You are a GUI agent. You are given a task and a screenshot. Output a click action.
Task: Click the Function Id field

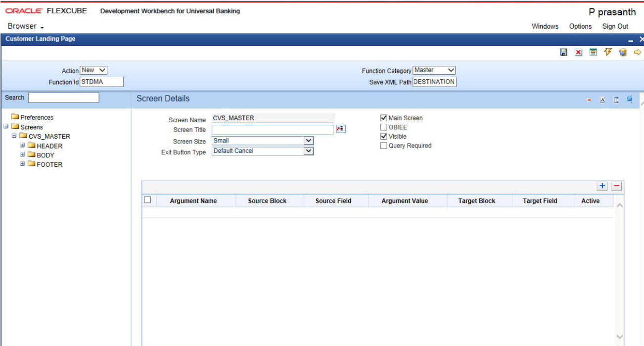[x=101, y=82]
